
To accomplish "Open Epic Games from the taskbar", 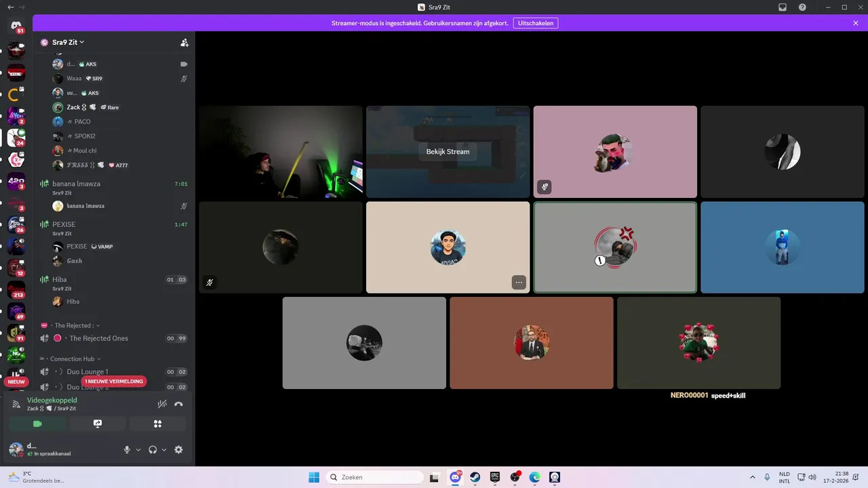I will (495, 477).
